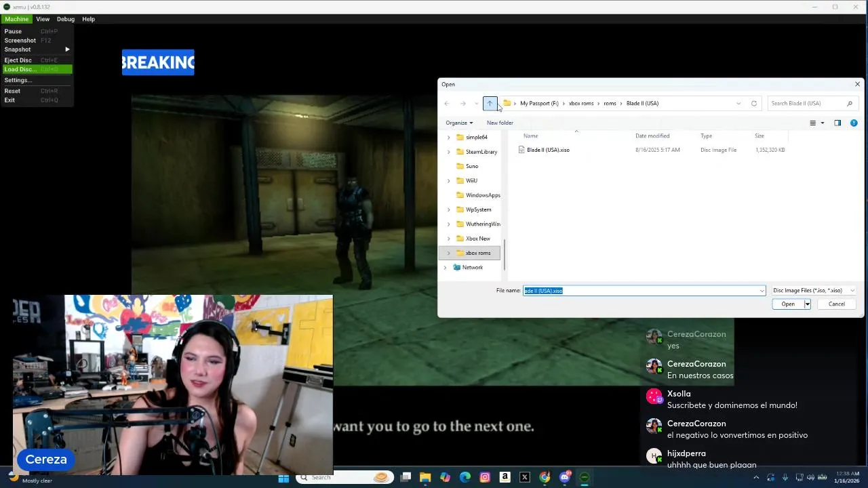Choose Eject Disc menu entry
The image size is (868, 488).
[37, 60]
